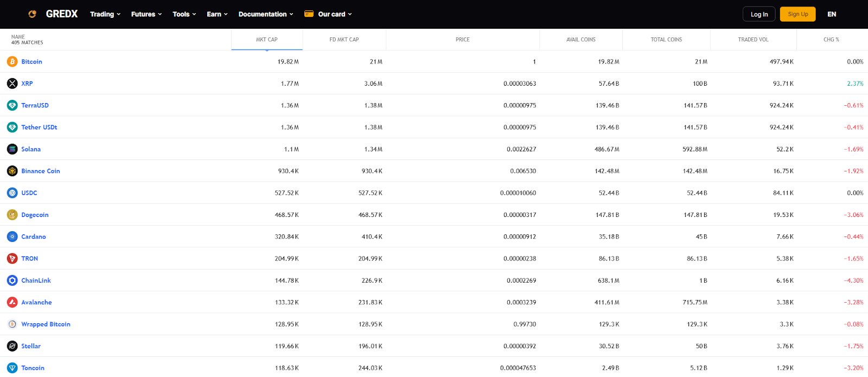868x377 pixels.
Task: Expand the Documentation dropdown
Action: (x=266, y=14)
